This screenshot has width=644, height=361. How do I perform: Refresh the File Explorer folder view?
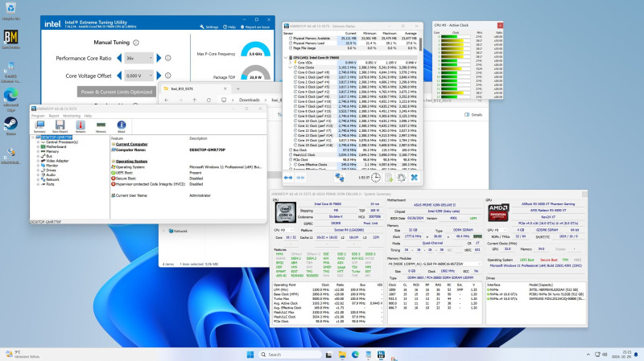208,100
